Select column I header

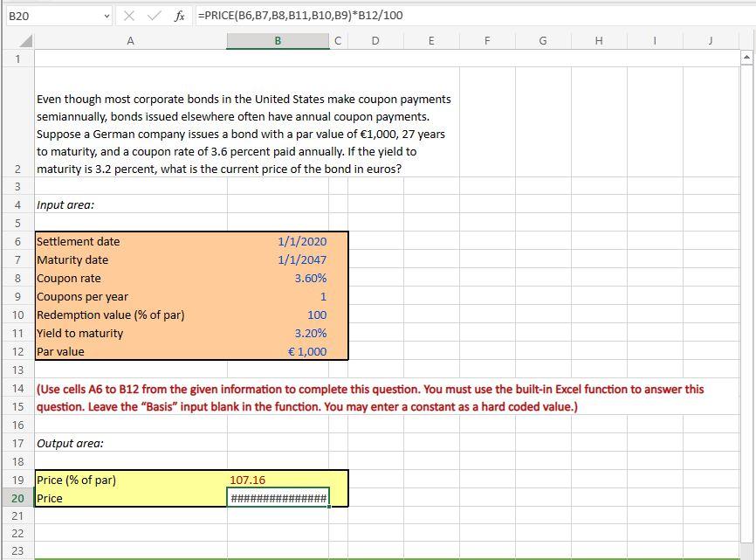click(x=655, y=41)
